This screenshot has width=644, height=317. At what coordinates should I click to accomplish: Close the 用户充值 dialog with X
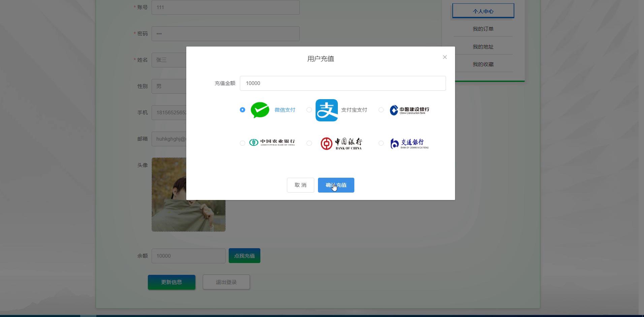point(445,57)
